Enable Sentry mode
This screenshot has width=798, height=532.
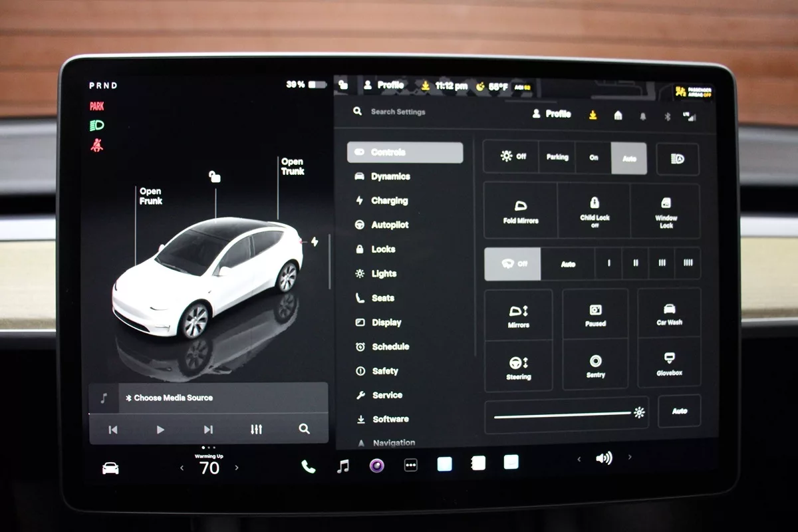click(595, 364)
